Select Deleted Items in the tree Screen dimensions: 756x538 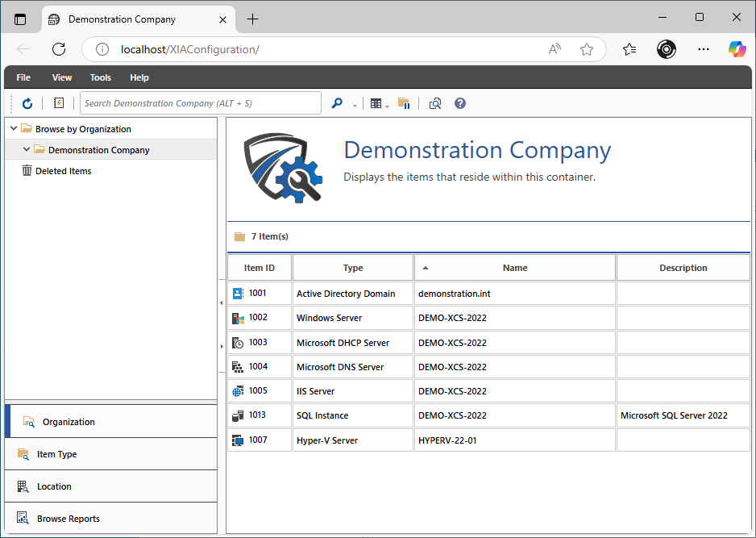point(63,171)
